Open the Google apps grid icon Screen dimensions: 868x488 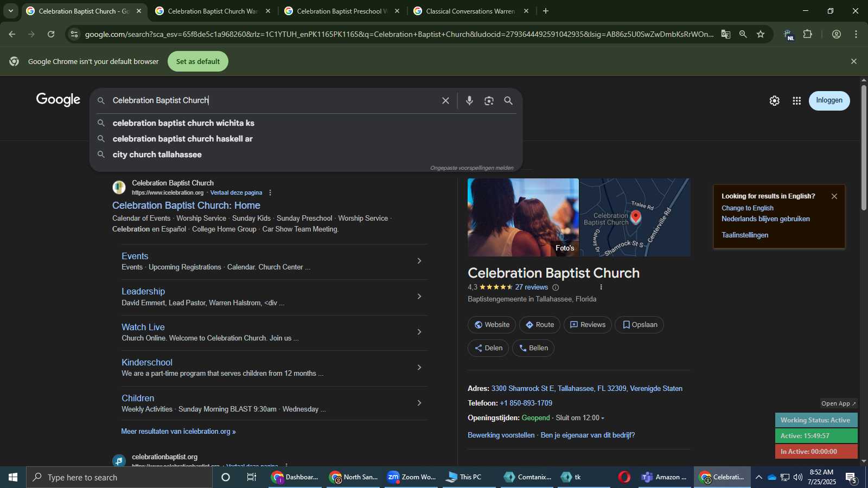point(796,101)
